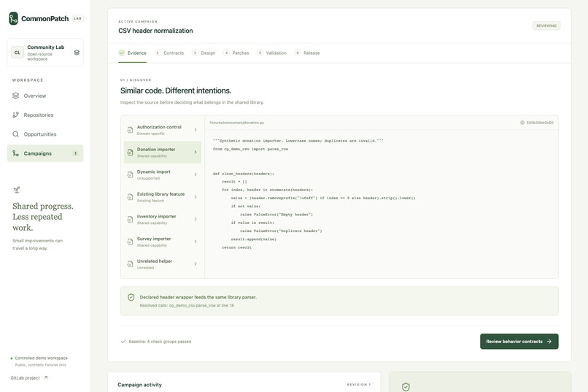Viewport: 588px width, 392px height.
Task: Click the CL workspace avatar
Action: [x=18, y=53]
